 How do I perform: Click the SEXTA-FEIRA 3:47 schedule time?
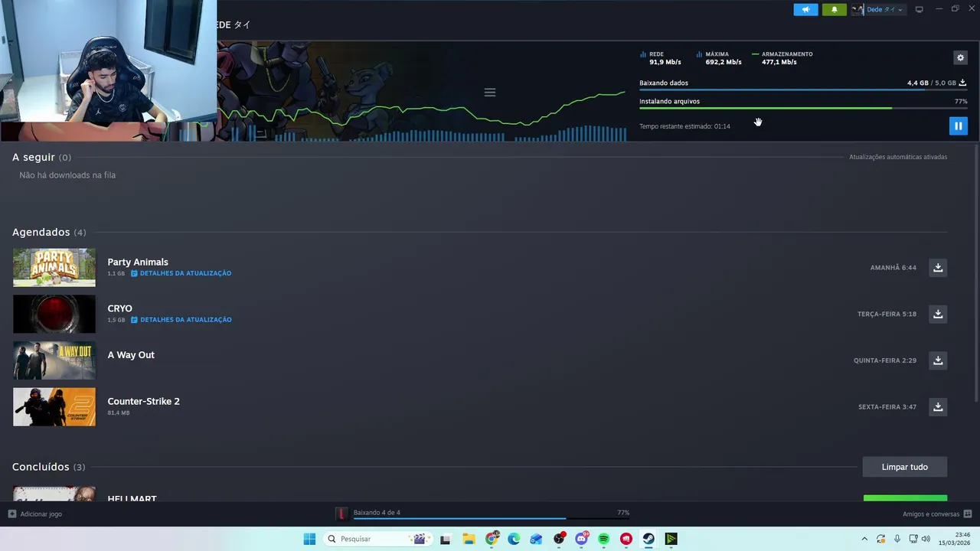pos(887,407)
